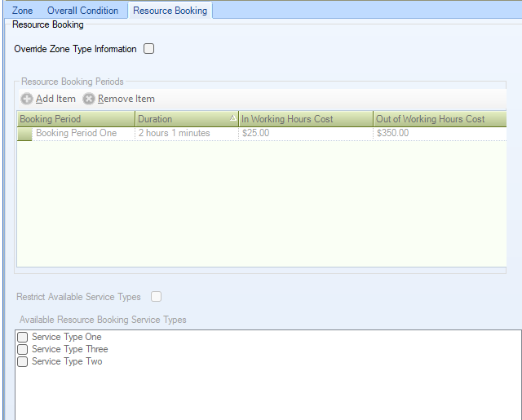Switch to the Zone tab

(23, 11)
